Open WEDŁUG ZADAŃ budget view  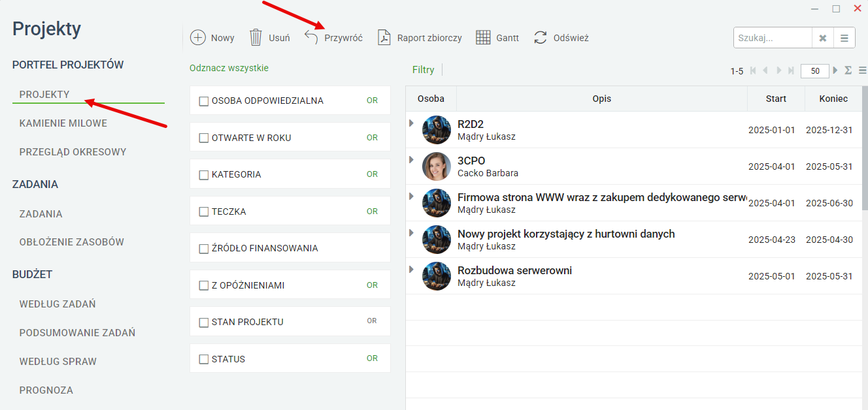(x=58, y=304)
